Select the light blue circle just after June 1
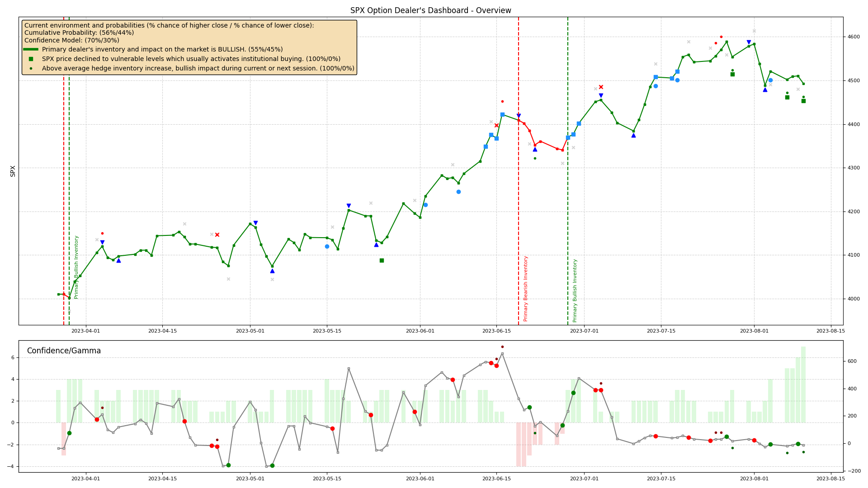Image resolution: width=868 pixels, height=488 pixels. 425,205
